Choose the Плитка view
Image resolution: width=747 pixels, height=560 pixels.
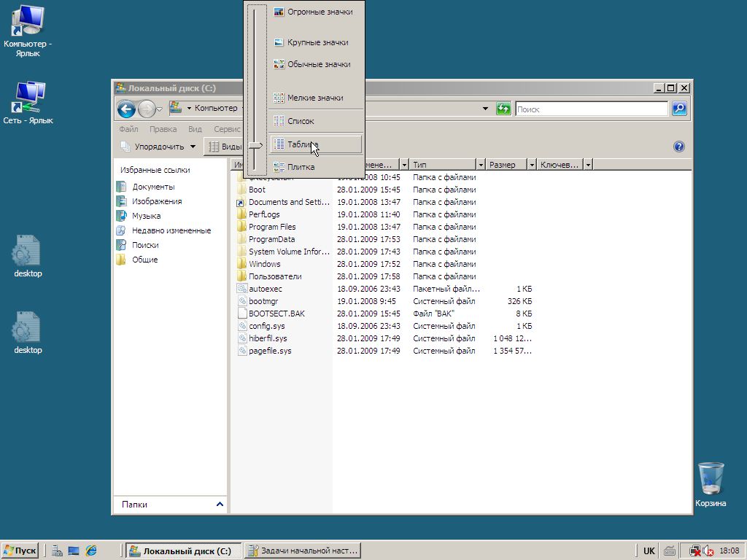[315, 167]
